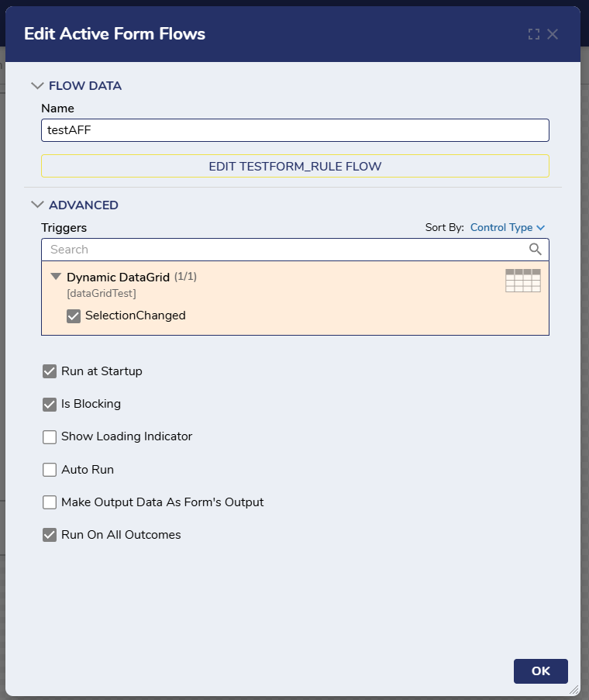Click the dialog resize grip corner
The image size is (589, 700).
[x=573, y=690]
